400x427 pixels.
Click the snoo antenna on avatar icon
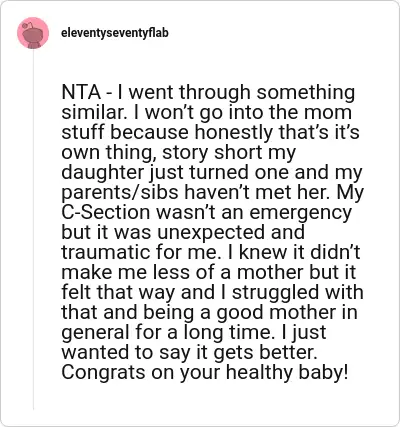point(30,25)
